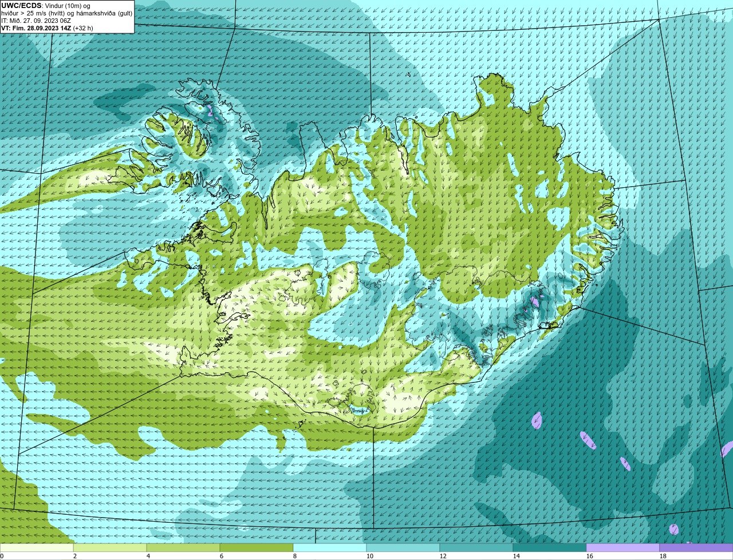733x560 pixels.
Task: Click the "hviður > 25 m/s (hvítt)" description line
Action: coord(67,13)
